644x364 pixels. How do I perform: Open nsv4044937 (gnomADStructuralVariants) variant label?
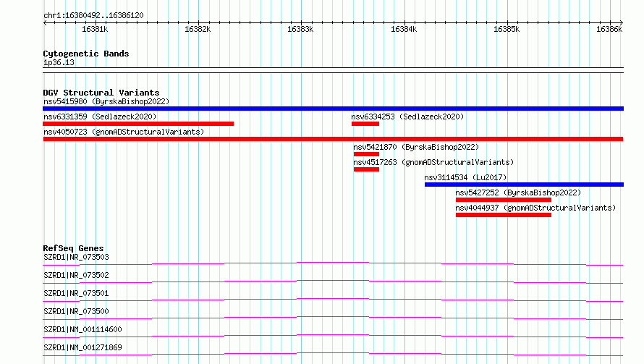pyautogui.click(x=535, y=208)
